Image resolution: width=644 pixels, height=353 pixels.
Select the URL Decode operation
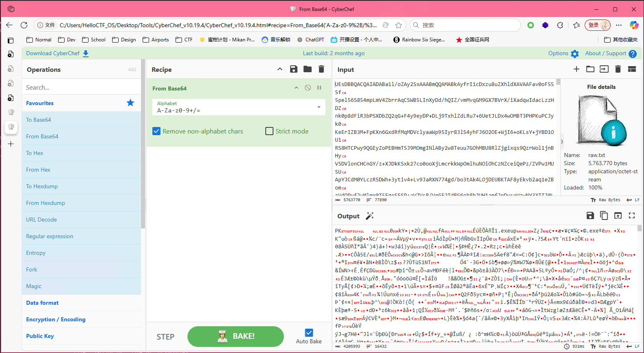click(x=81, y=220)
